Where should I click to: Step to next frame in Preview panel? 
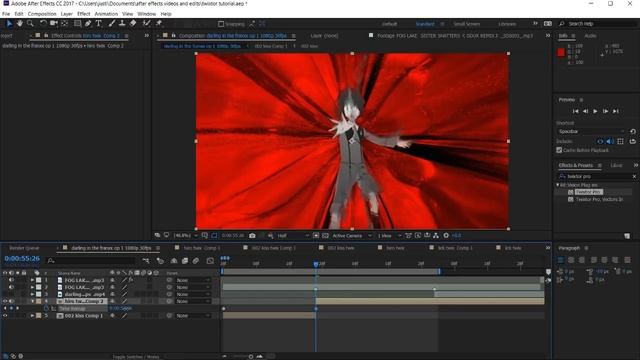click(605, 111)
